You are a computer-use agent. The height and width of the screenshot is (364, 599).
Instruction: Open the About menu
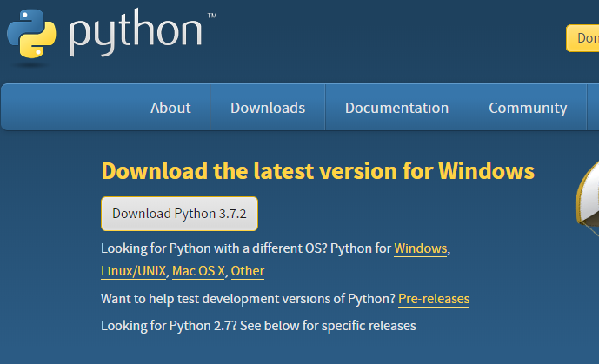click(170, 108)
